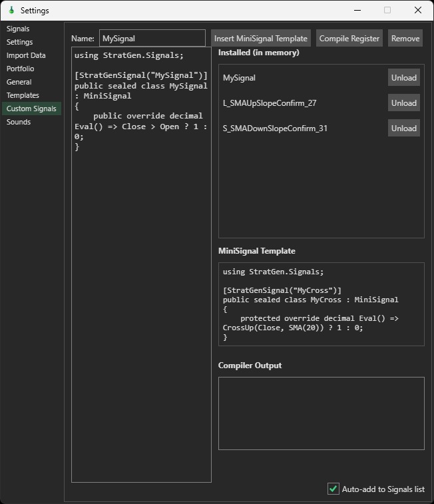
Task: Click Insert MiniSignal Template button
Action: click(261, 38)
